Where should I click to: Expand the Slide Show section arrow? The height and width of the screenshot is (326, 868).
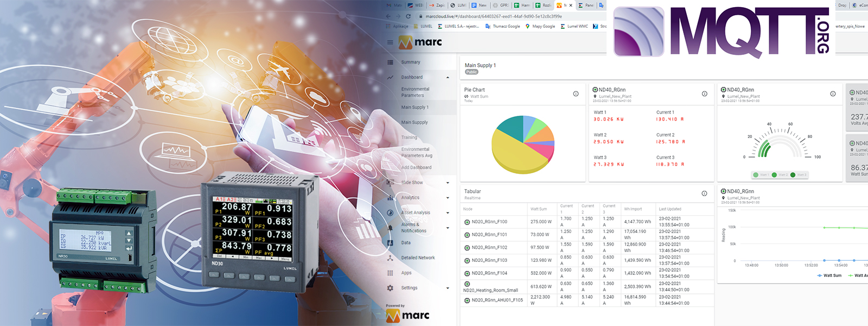pyautogui.click(x=448, y=183)
